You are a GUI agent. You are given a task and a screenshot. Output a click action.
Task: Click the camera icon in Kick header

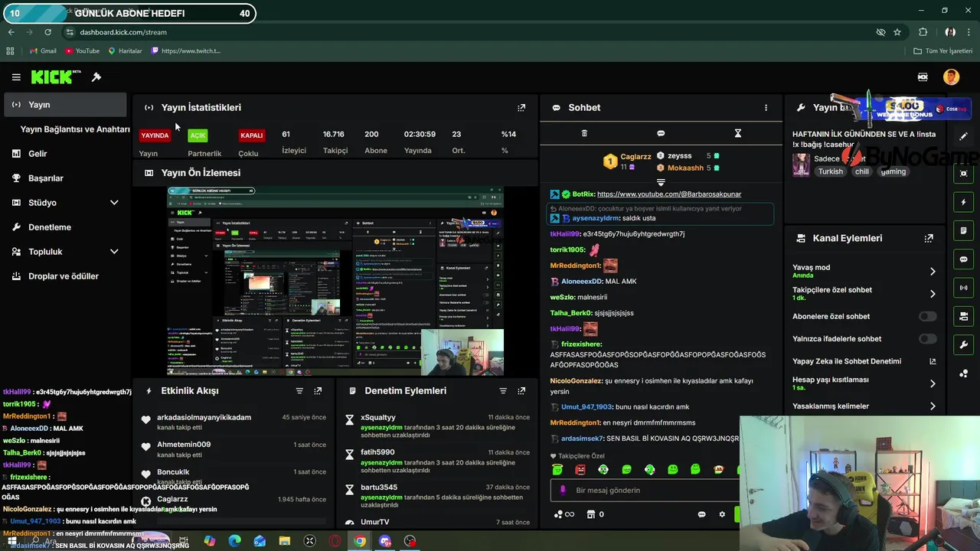click(x=923, y=77)
